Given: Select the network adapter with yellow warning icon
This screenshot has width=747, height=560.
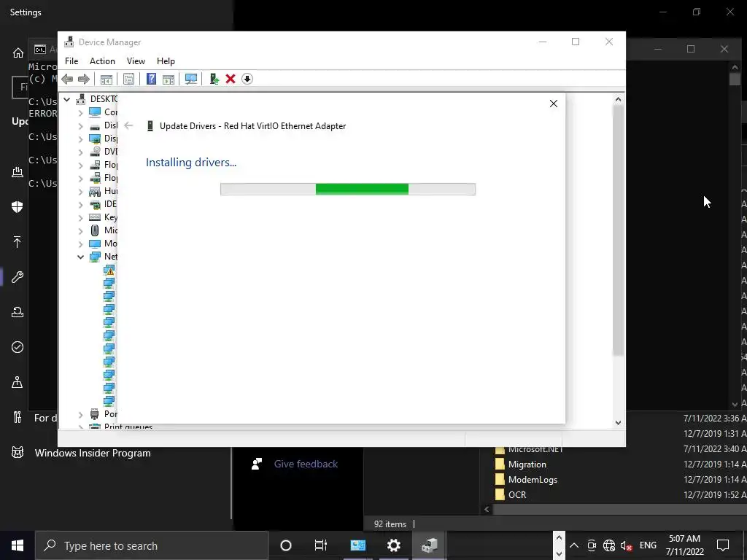Looking at the screenshot, I should point(109,271).
